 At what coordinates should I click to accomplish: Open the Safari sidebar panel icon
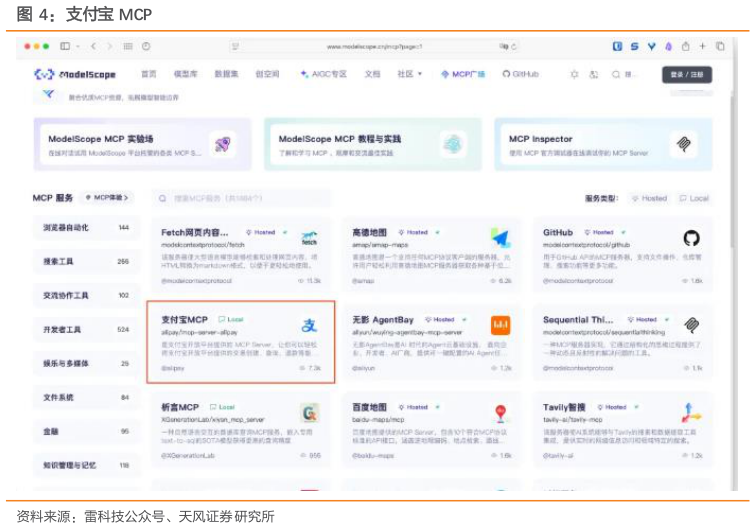[65, 46]
